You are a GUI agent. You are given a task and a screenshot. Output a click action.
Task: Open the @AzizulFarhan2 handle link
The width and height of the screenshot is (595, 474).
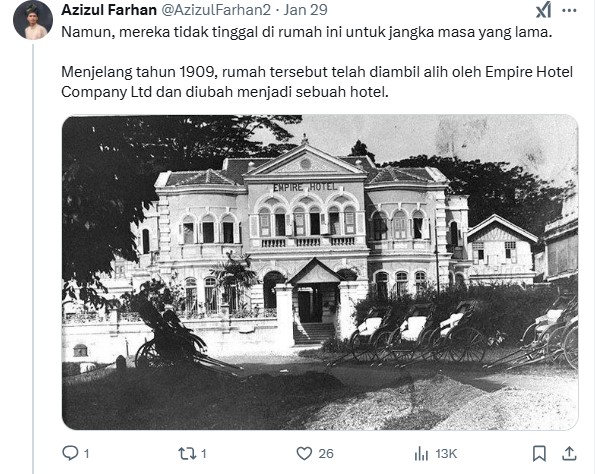216,10
